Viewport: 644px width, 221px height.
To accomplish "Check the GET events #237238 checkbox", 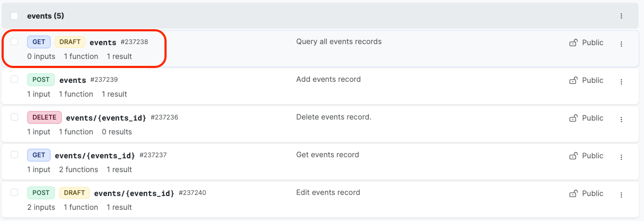I will tap(14, 41).
